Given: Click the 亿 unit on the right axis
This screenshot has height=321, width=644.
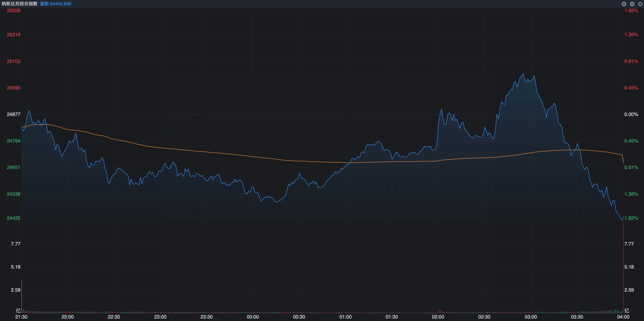Looking at the screenshot, I should (x=627, y=311).
